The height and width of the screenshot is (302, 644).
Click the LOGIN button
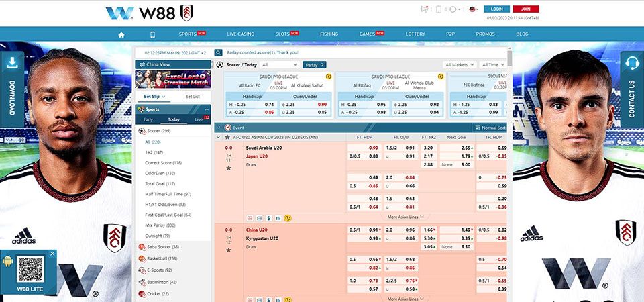496,9
